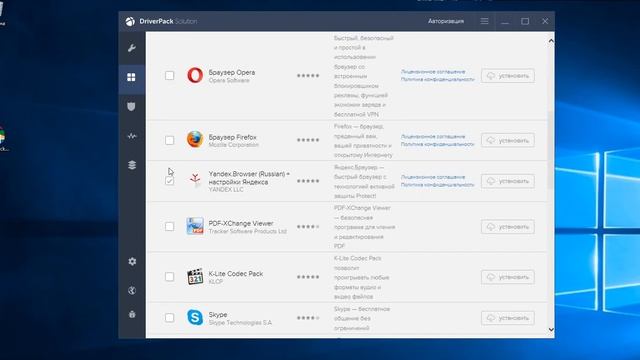The image size is (640, 360).
Task: Uncheck the Yandex.Browser checkbox
Action: pyautogui.click(x=169, y=181)
